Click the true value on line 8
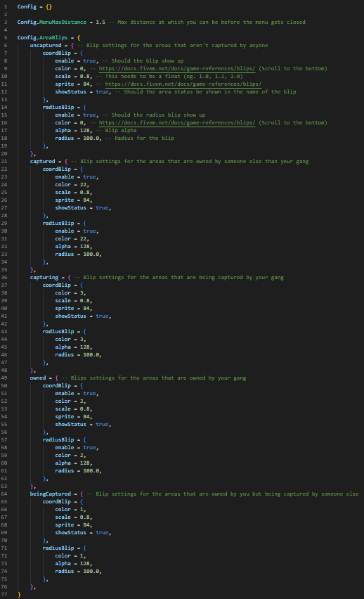This screenshot has height=599, width=364. tap(89, 60)
